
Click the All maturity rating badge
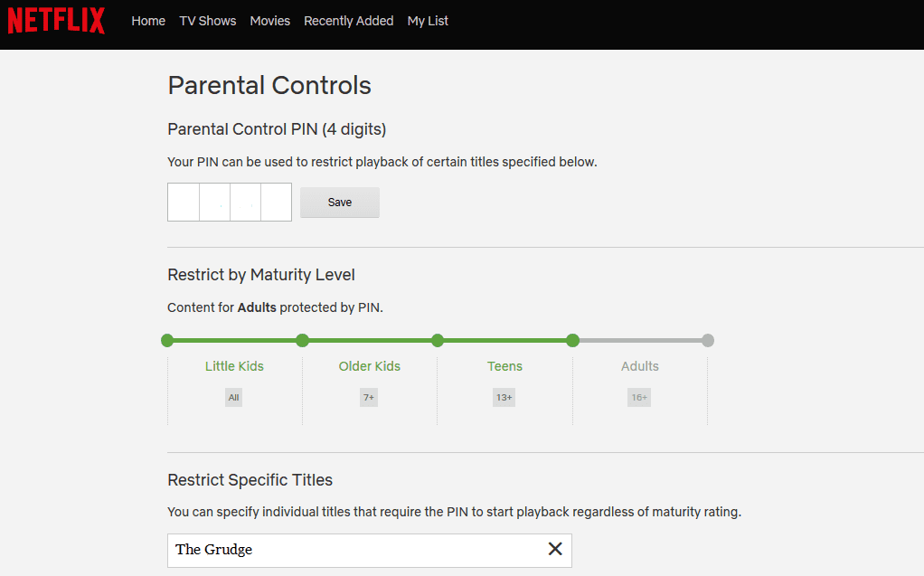click(234, 398)
